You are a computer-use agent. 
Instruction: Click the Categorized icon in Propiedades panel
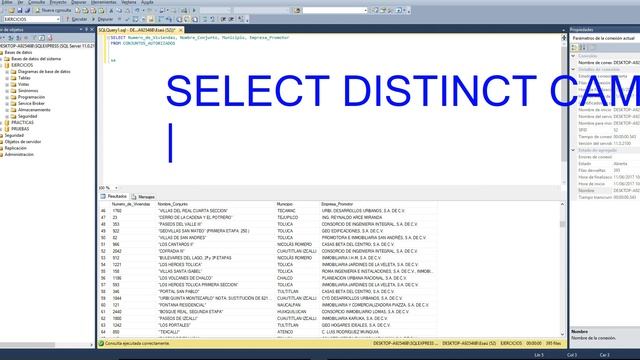(x=575, y=47)
